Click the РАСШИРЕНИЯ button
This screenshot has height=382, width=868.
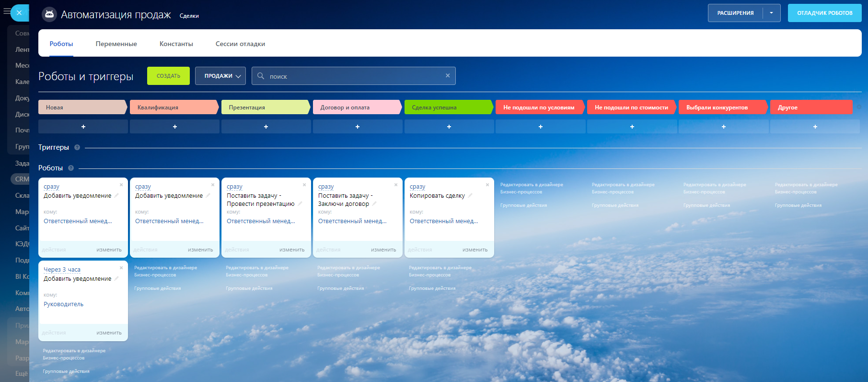tap(735, 13)
